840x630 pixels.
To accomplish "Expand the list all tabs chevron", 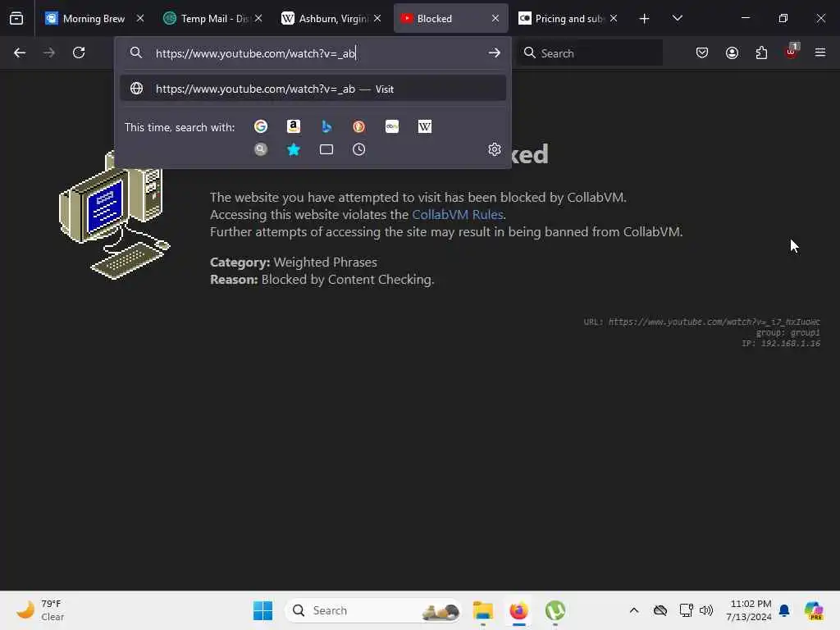I will [677, 18].
